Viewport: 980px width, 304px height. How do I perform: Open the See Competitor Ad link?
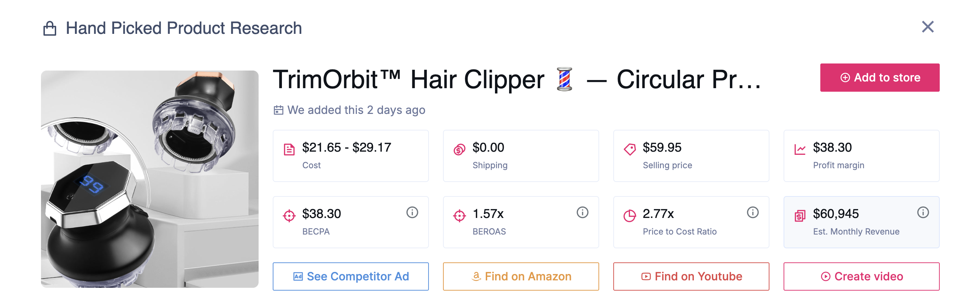[x=350, y=276]
